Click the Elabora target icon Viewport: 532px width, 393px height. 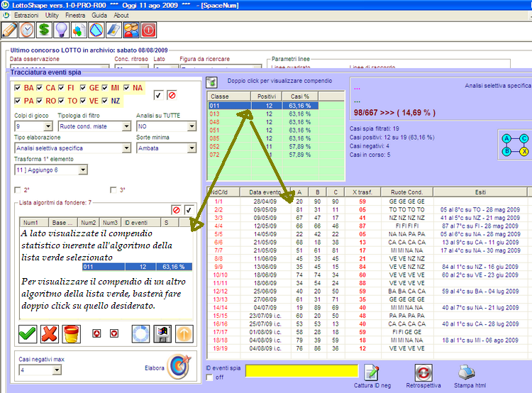pos(179,367)
